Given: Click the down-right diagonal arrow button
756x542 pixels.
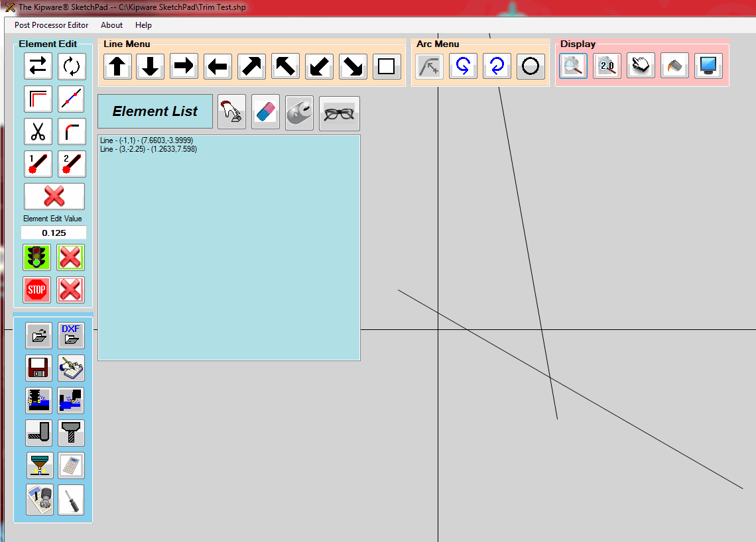Looking at the screenshot, I should (x=352, y=66).
